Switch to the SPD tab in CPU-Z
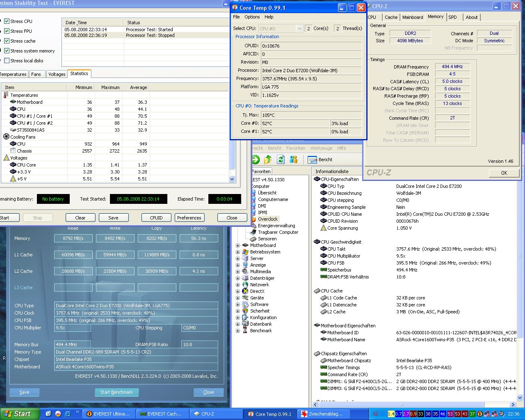 pyautogui.click(x=452, y=17)
